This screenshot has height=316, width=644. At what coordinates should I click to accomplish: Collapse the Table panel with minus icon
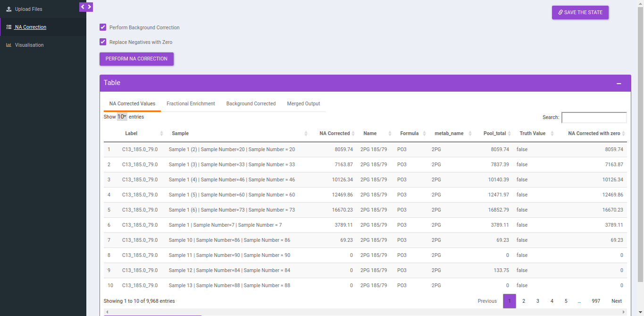coord(619,84)
